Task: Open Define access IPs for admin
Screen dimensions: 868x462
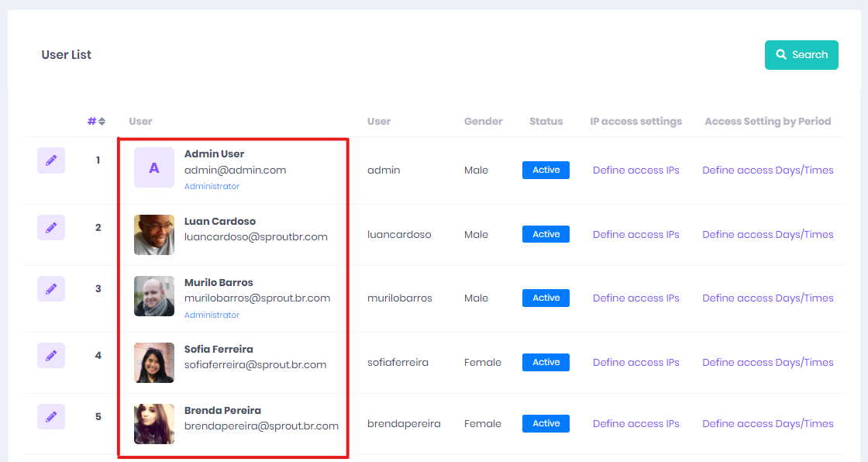Action: 636,170
